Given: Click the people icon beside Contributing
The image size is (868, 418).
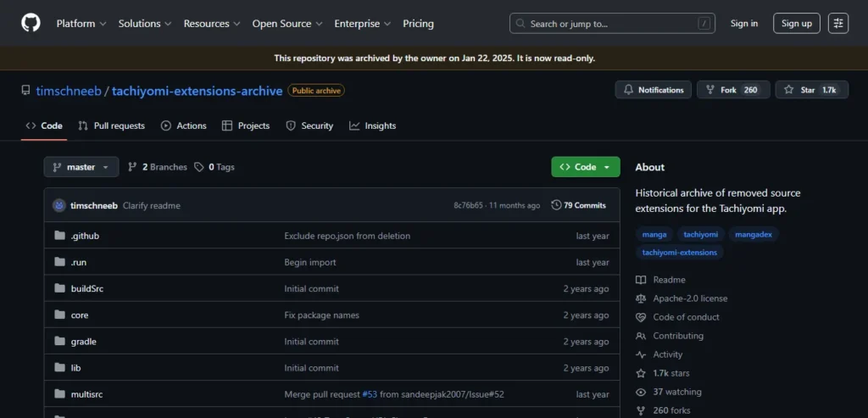Looking at the screenshot, I should click(x=641, y=336).
